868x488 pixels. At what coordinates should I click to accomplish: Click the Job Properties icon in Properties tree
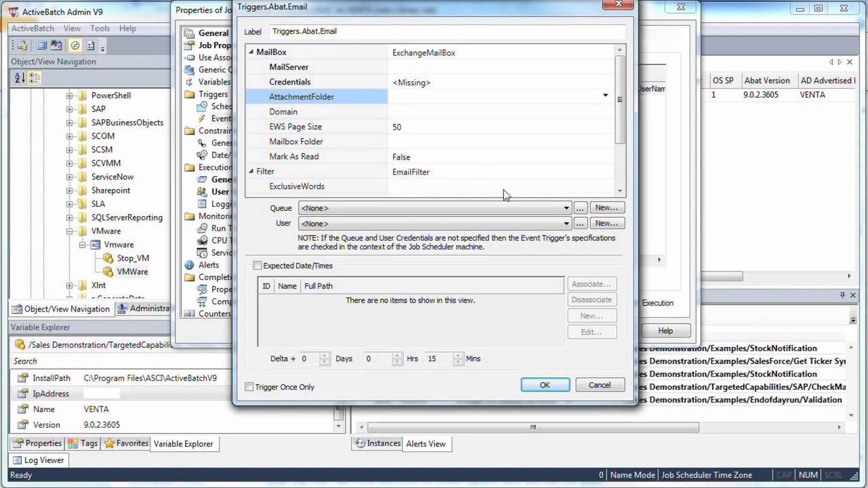coord(189,45)
